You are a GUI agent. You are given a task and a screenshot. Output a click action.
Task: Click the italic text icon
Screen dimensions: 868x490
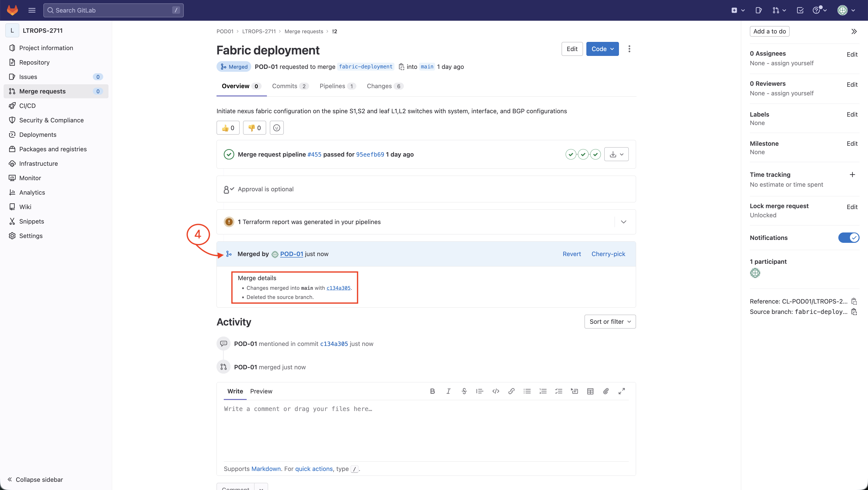point(448,391)
